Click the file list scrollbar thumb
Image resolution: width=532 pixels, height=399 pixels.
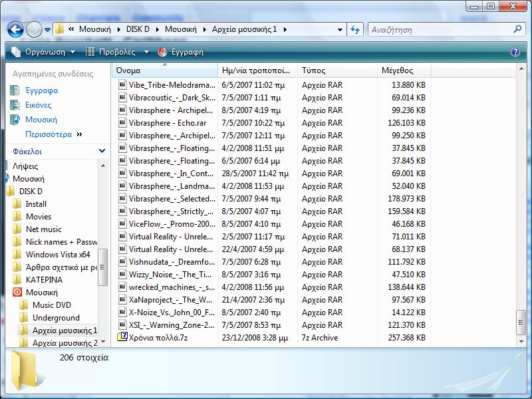click(x=521, y=323)
